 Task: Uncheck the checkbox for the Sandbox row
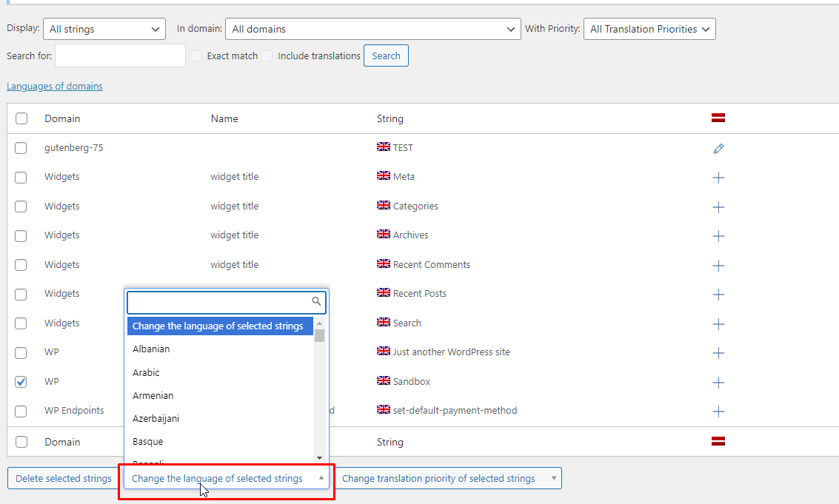[21, 382]
